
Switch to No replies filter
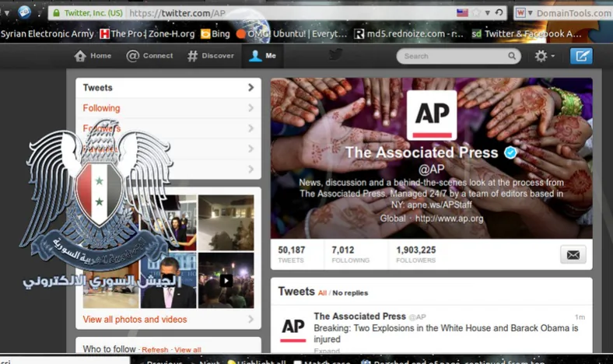350,293
